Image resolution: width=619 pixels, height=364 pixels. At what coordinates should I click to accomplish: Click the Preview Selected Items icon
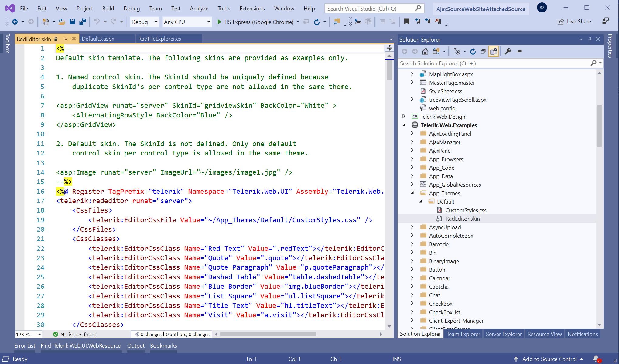click(518, 52)
